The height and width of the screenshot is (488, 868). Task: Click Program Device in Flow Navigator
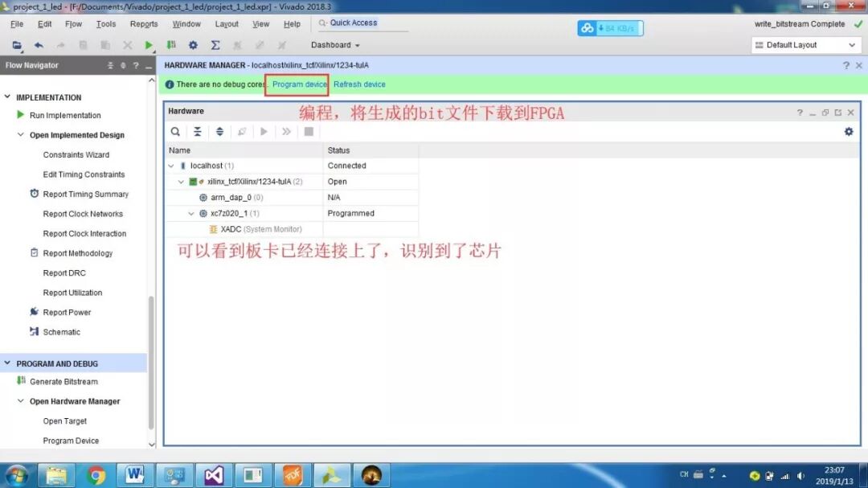[71, 441]
